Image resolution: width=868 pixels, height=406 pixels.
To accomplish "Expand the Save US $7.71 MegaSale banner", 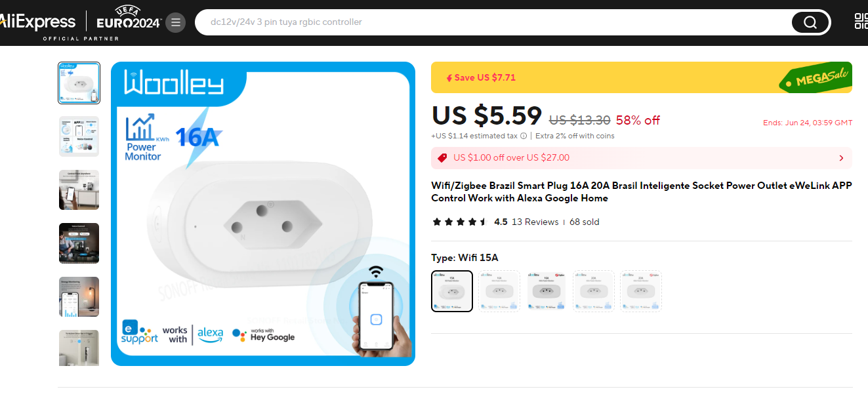I will coord(642,77).
